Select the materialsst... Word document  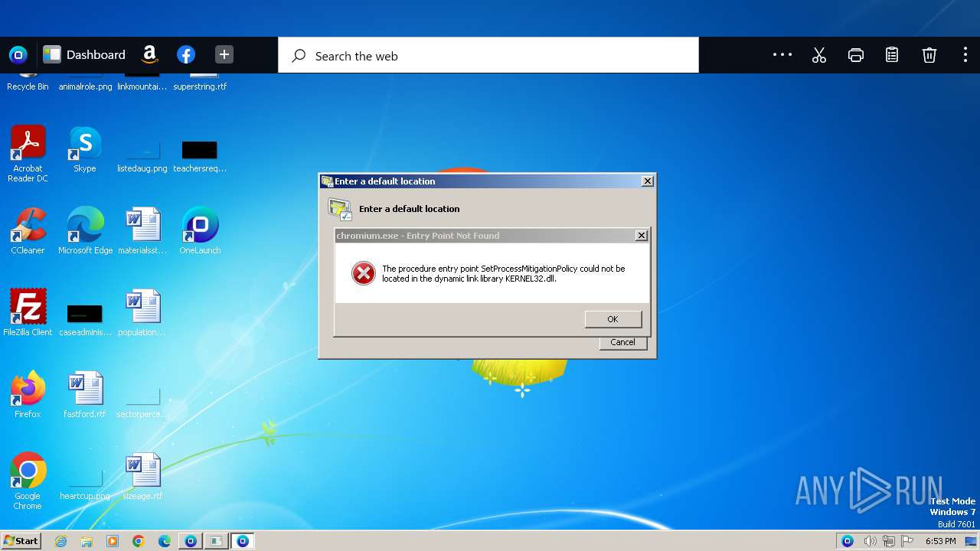point(142,231)
